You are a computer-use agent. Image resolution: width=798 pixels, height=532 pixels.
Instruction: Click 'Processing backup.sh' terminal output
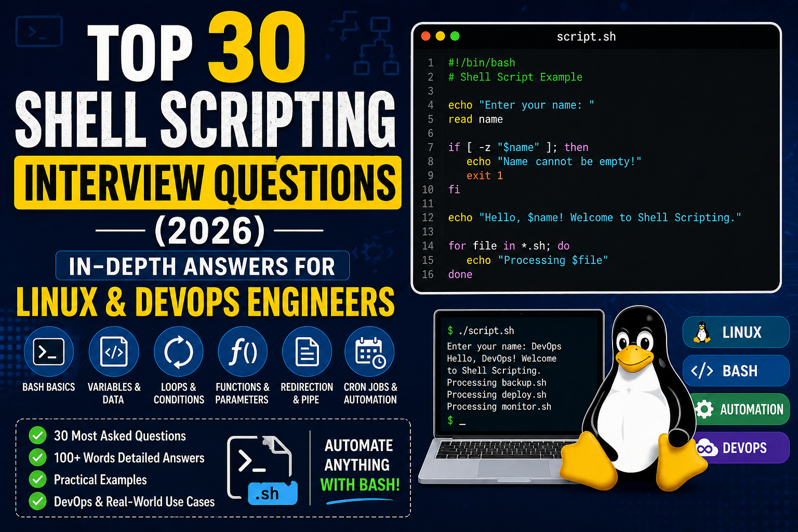pos(497,382)
